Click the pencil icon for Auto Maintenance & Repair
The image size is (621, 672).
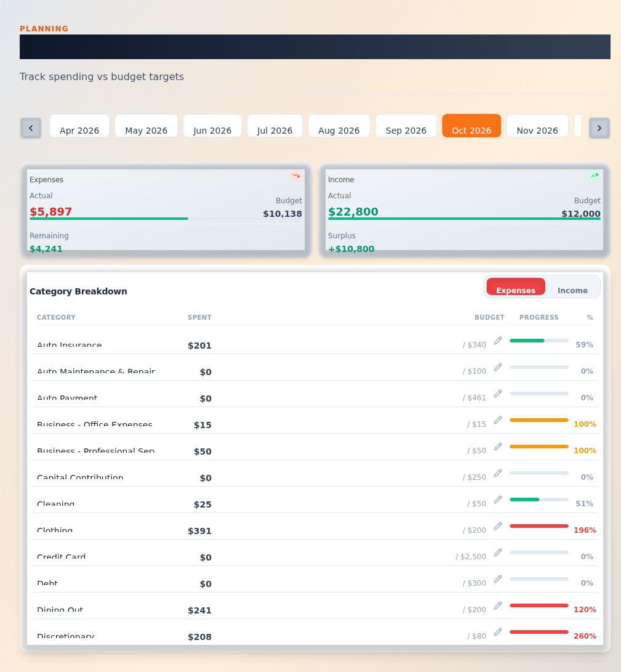(x=498, y=367)
